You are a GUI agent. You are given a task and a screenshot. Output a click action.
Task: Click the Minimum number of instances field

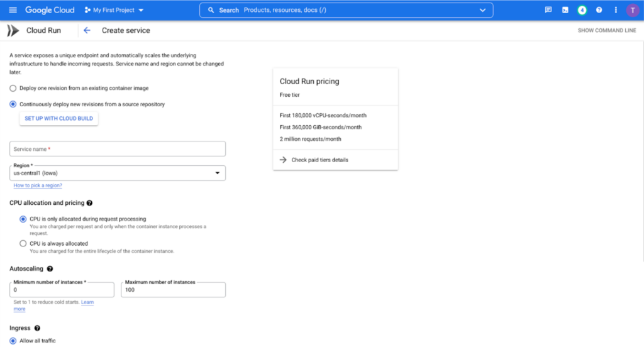pos(62,290)
